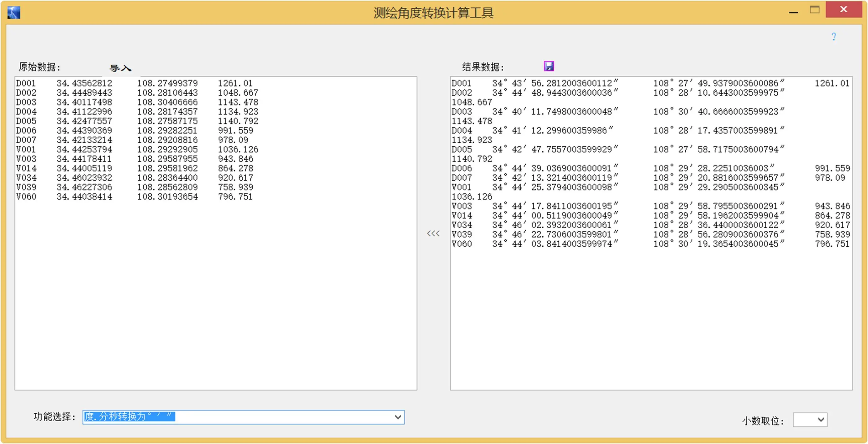Click wrapped value 1143.478 in results

[x=472, y=121]
